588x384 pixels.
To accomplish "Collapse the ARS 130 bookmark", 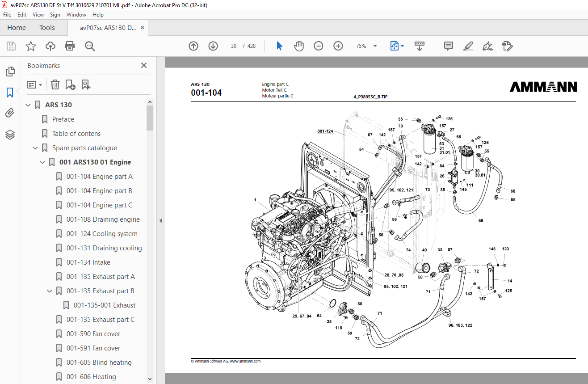I will pyautogui.click(x=28, y=105).
